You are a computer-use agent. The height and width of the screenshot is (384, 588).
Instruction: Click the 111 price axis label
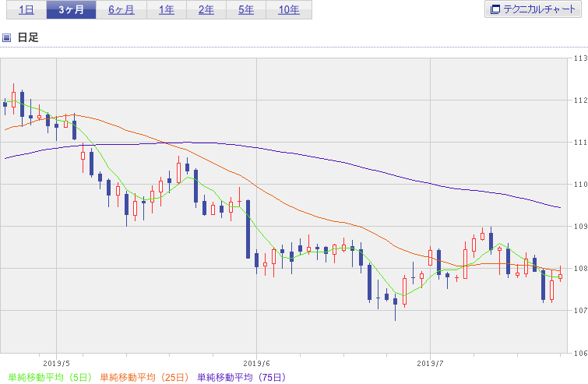click(580, 142)
